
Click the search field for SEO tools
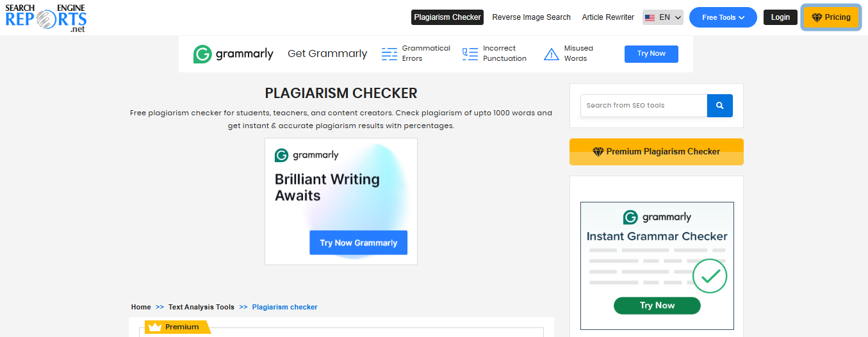coord(644,106)
